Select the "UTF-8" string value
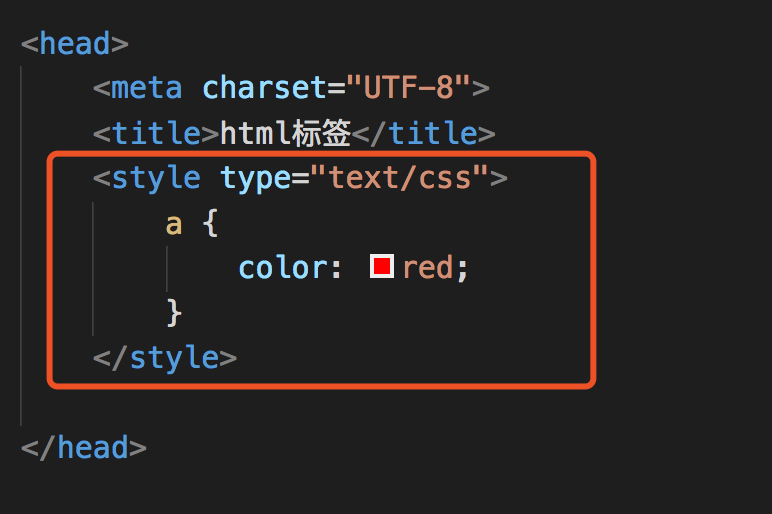The width and height of the screenshot is (772, 514). tap(408, 88)
